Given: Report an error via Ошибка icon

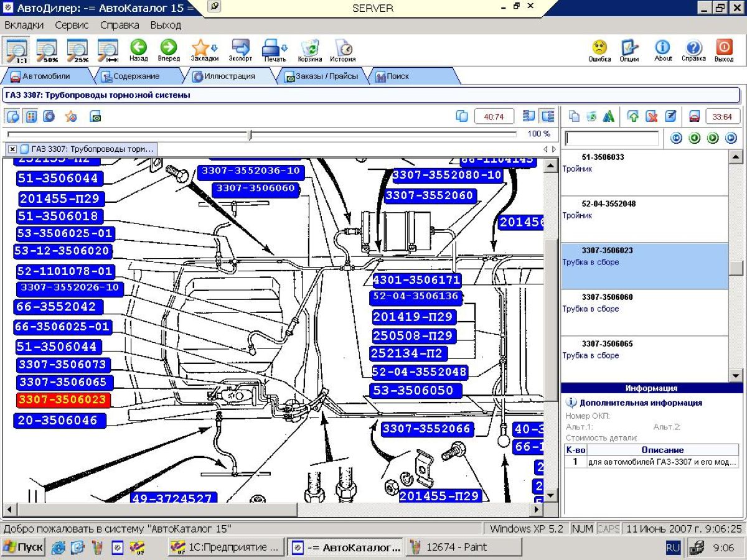Looking at the screenshot, I should (x=599, y=50).
